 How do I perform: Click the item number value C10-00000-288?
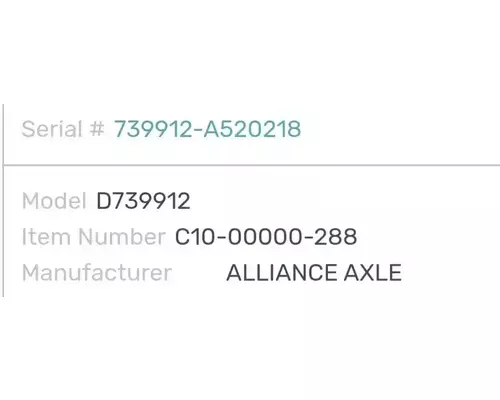[266, 237]
